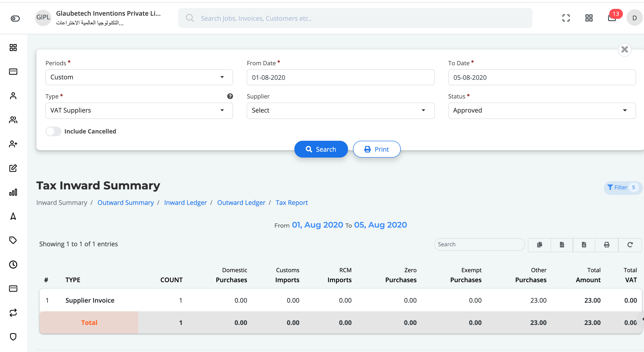This screenshot has width=644, height=352.
Task: Click the Print button
Action: 376,149
